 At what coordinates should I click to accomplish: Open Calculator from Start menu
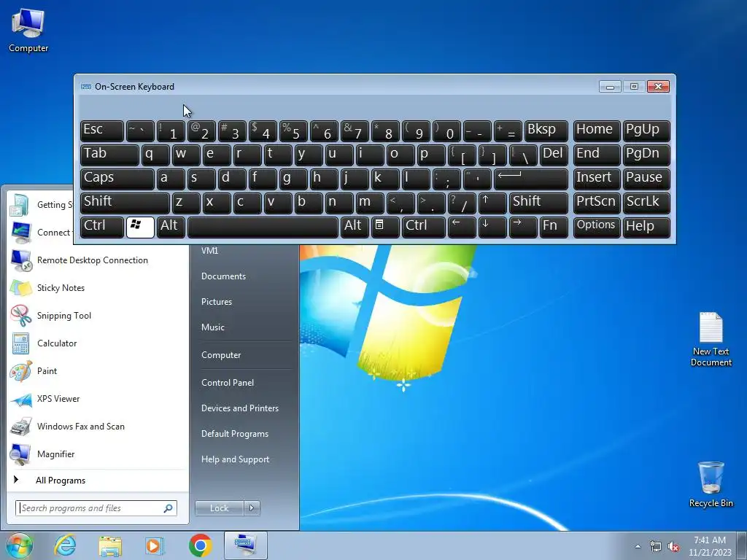click(x=98, y=343)
